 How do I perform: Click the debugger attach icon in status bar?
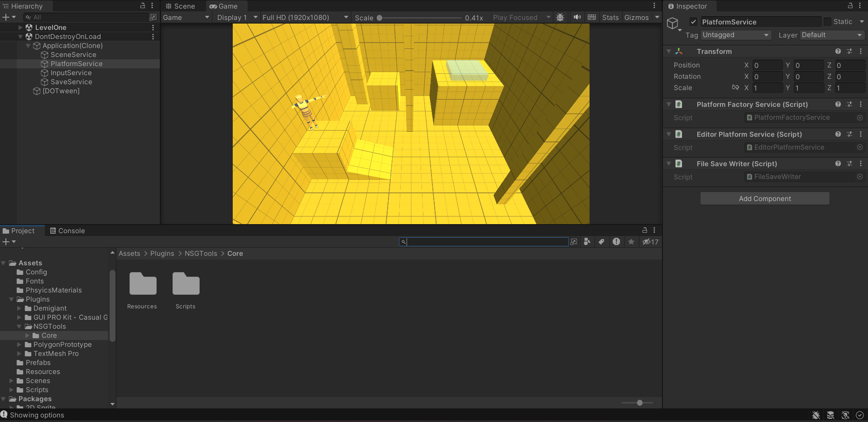[x=816, y=415]
